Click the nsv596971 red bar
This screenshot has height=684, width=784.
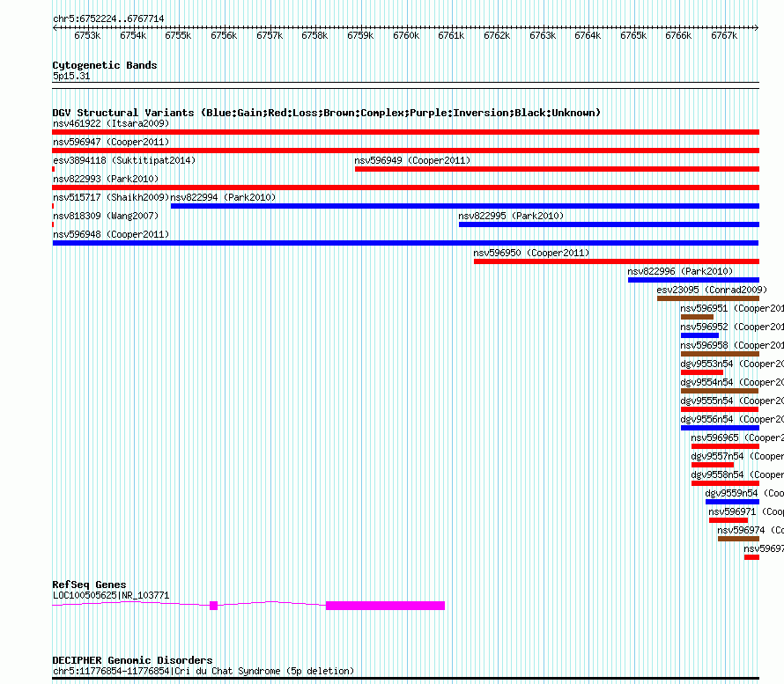coord(729,520)
